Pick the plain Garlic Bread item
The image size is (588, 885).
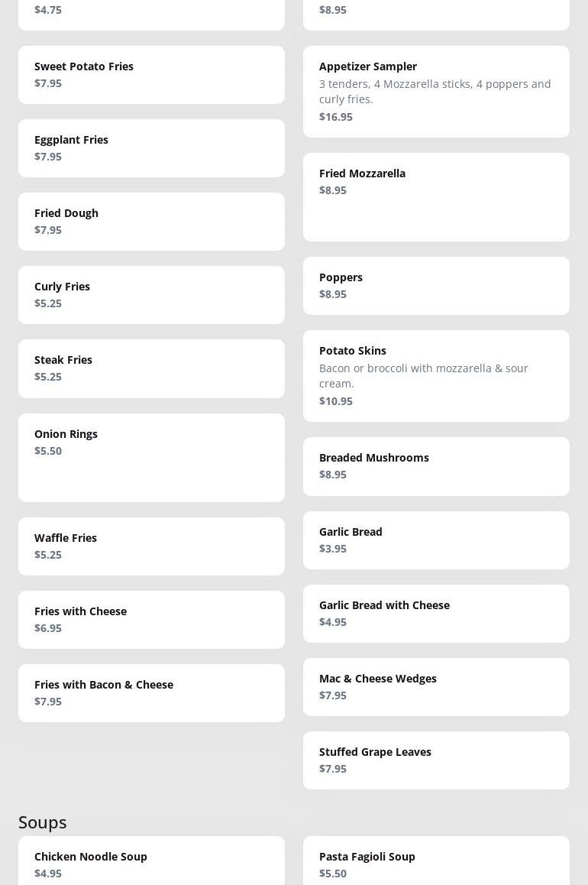pyautogui.click(x=436, y=540)
